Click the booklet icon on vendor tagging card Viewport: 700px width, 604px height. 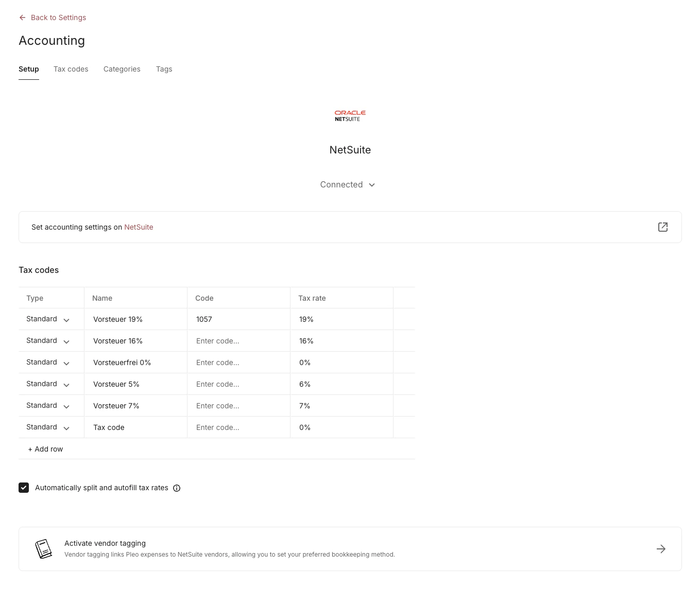pos(44,548)
